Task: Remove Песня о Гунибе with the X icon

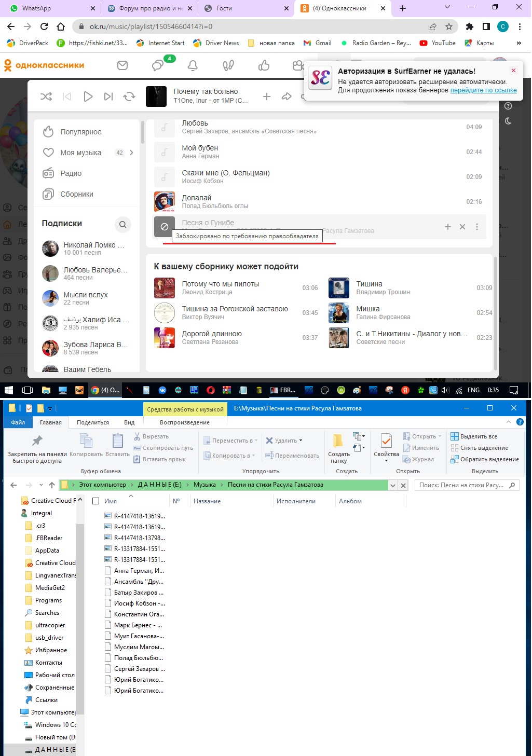Action: [x=462, y=227]
